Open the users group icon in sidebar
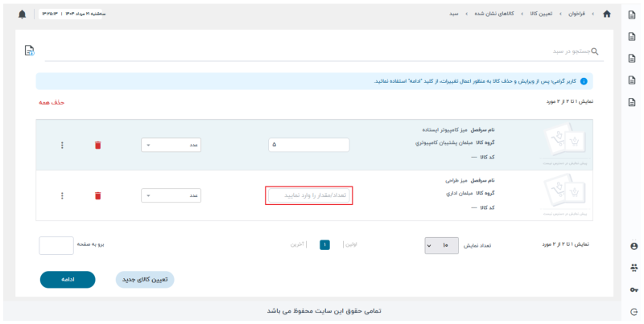This screenshot has width=644, height=324. coord(634,268)
